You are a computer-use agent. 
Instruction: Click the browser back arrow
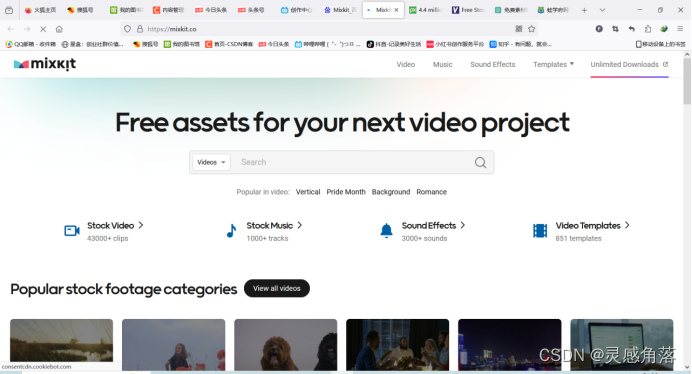point(11,29)
